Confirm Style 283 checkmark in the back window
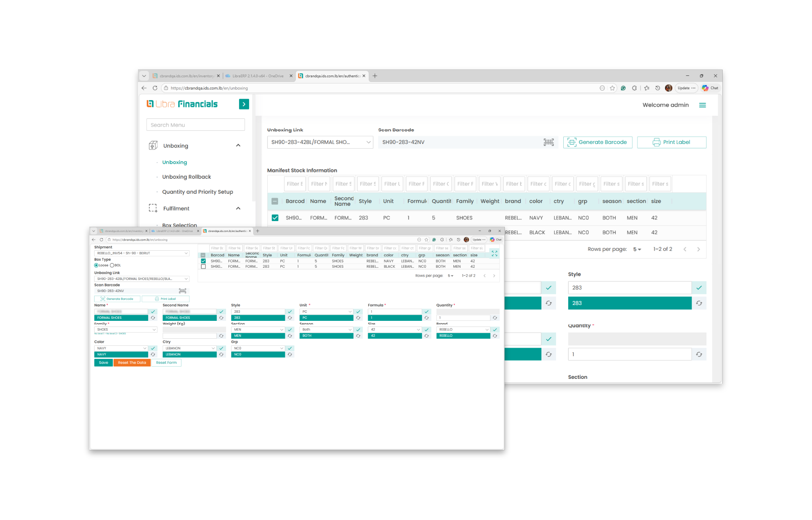The width and height of the screenshot is (812, 520). [699, 288]
